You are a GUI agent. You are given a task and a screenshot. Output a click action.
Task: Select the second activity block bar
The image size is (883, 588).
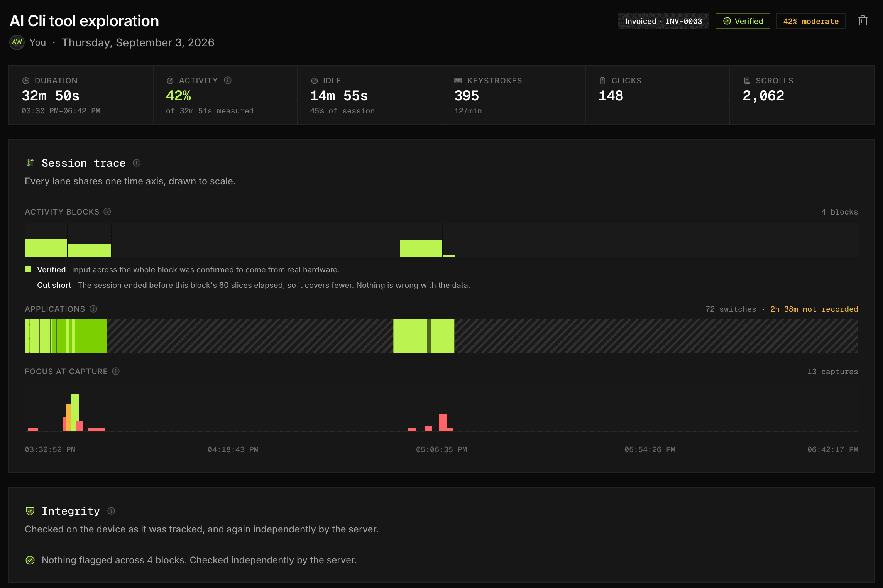pyautogui.click(x=90, y=250)
